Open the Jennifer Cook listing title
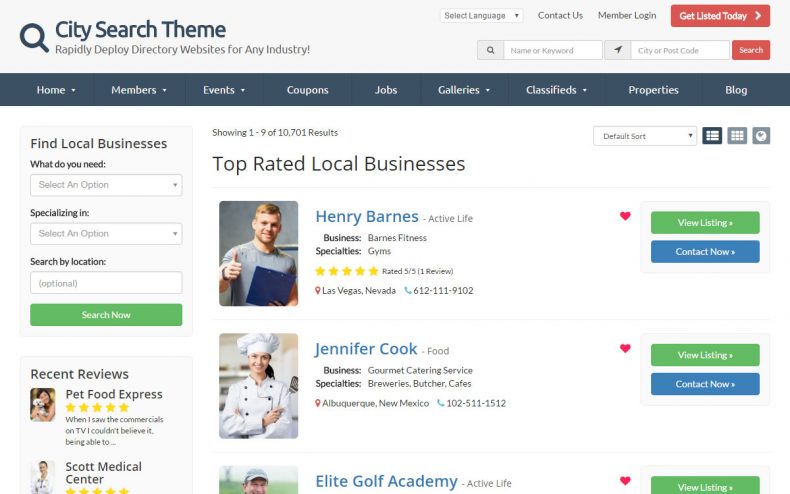The image size is (790, 494). click(366, 349)
